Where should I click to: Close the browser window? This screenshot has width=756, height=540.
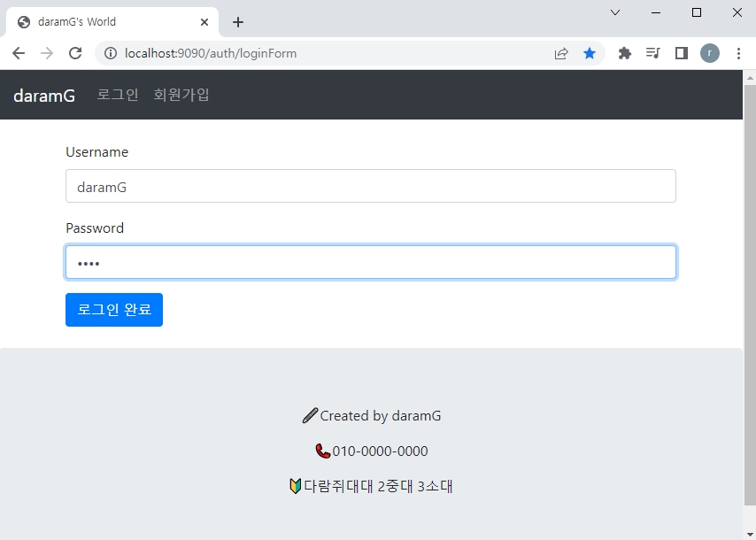click(x=737, y=12)
